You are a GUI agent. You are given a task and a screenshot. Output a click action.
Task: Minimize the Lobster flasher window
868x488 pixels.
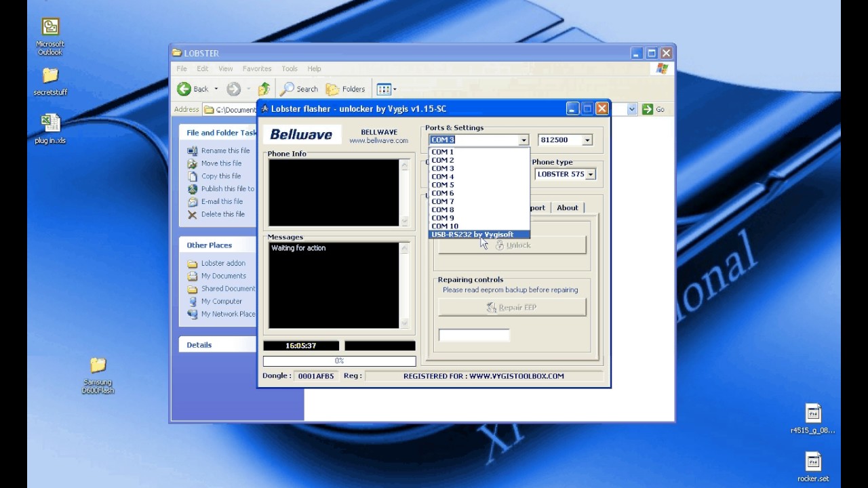click(573, 108)
